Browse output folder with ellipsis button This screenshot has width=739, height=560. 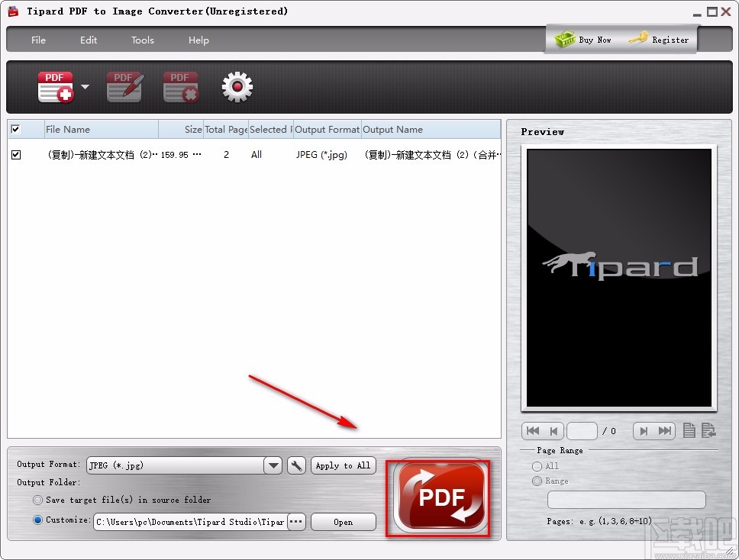click(x=296, y=521)
